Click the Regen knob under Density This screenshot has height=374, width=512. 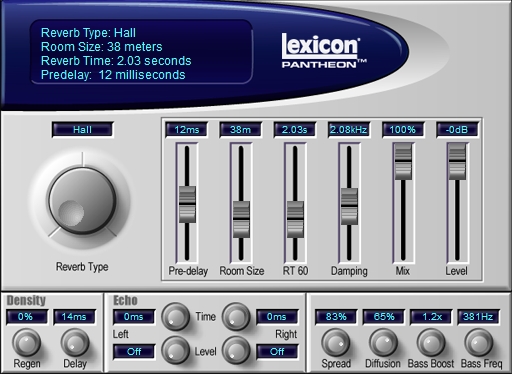(x=26, y=343)
